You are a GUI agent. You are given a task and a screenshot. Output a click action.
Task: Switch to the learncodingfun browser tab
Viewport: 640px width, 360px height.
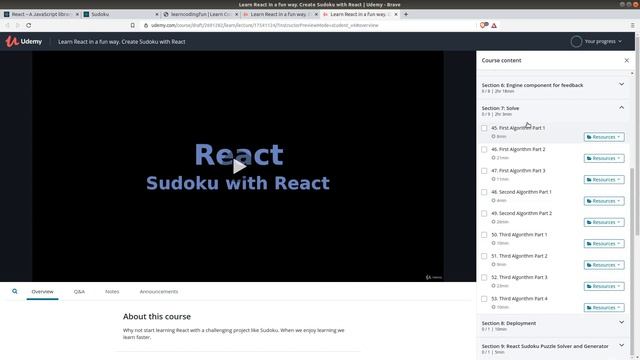(200, 14)
